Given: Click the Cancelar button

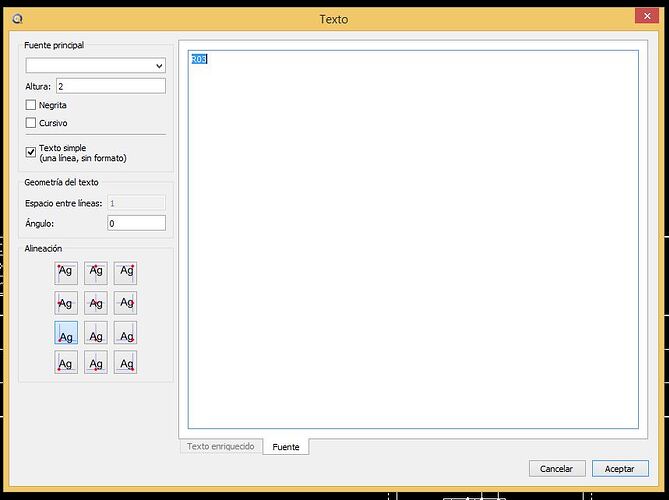Looking at the screenshot, I should coord(556,468).
